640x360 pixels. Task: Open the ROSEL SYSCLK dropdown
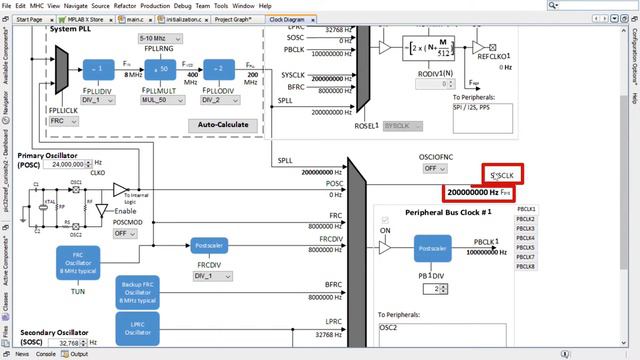pyautogui.click(x=403, y=126)
